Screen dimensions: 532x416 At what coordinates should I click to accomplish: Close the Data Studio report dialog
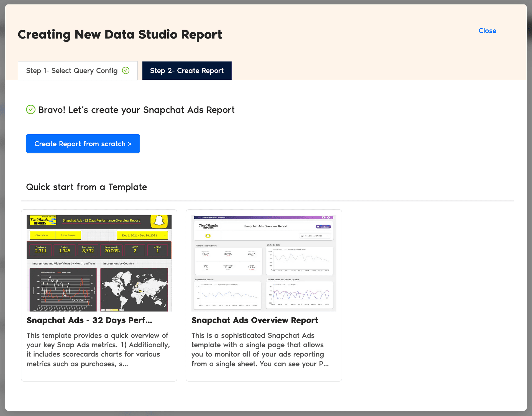point(487,31)
